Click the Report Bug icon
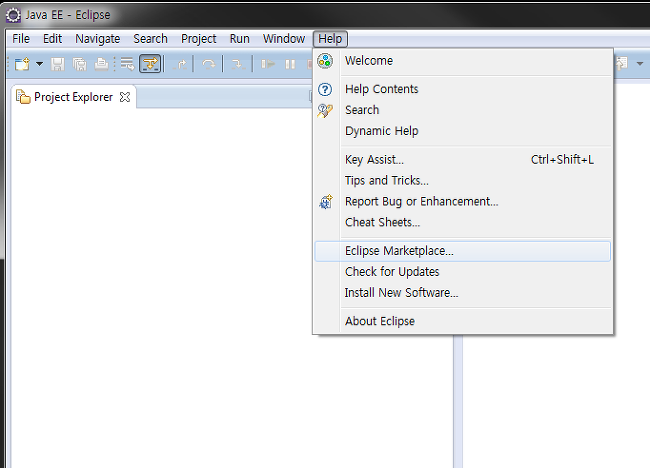650x468 pixels. 326,202
